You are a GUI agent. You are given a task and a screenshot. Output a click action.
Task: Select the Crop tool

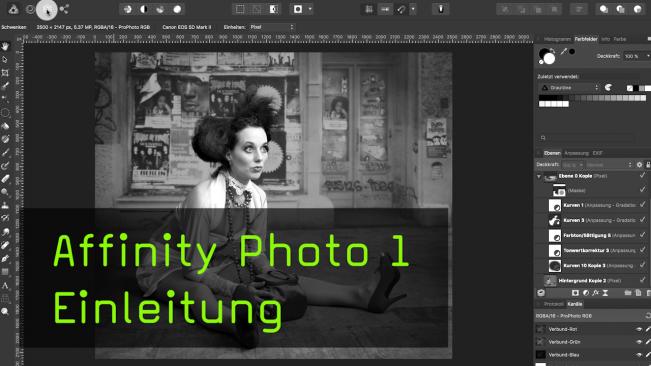[5, 73]
